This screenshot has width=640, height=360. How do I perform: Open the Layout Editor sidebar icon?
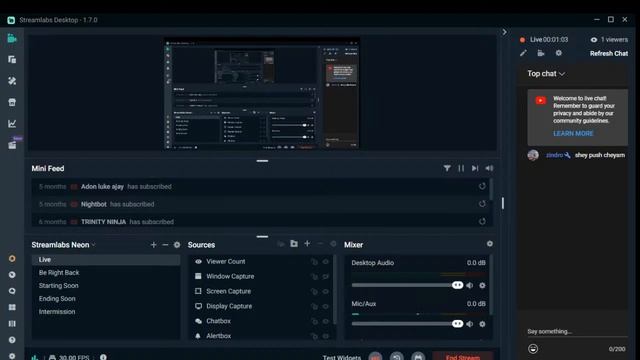[x=12, y=60]
